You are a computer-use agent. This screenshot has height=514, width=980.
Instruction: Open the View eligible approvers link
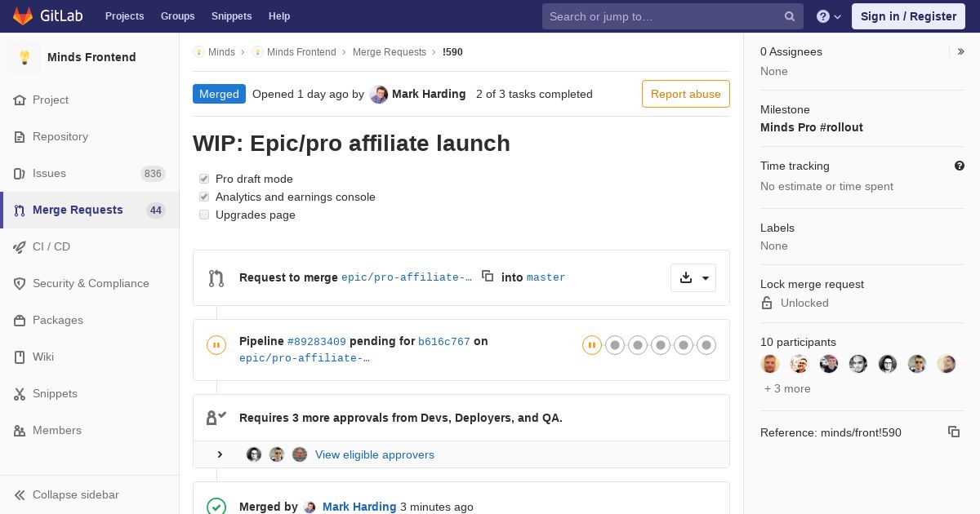tap(375, 454)
